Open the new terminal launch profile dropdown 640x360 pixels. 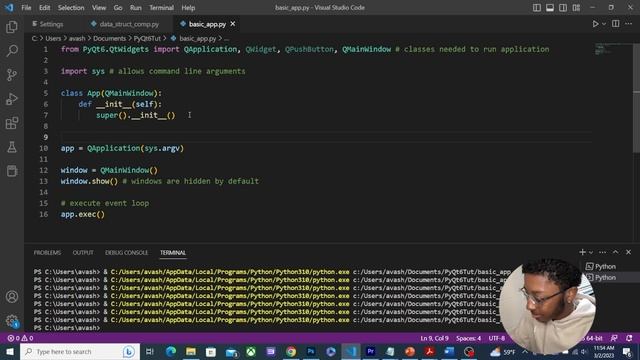tap(591, 253)
